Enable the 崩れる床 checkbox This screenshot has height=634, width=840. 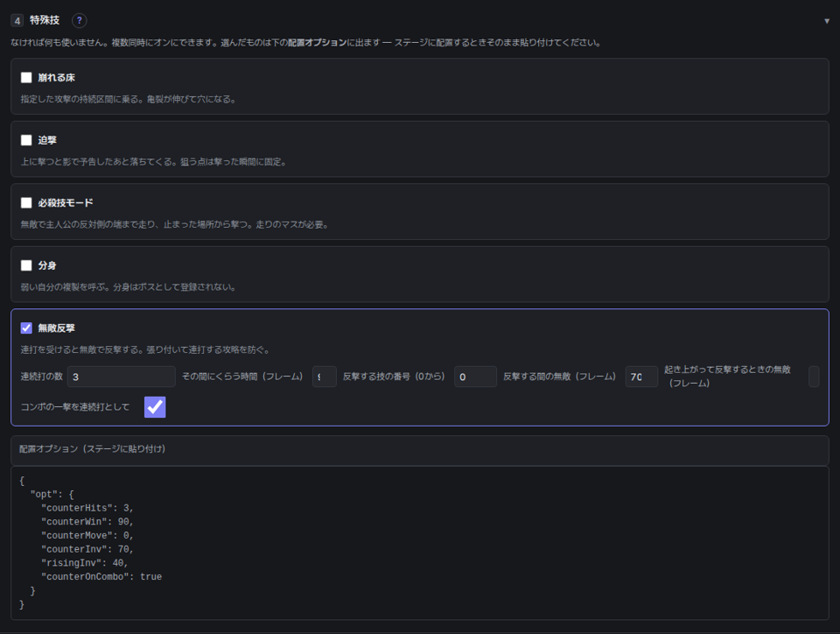(26, 78)
